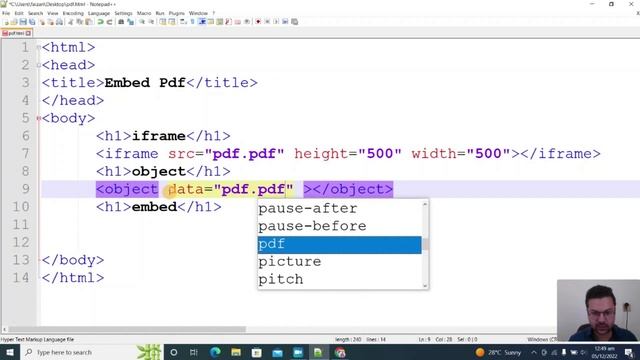Stop macro recording toolbar icon
The height and width of the screenshot is (360, 640).
coord(267,22)
